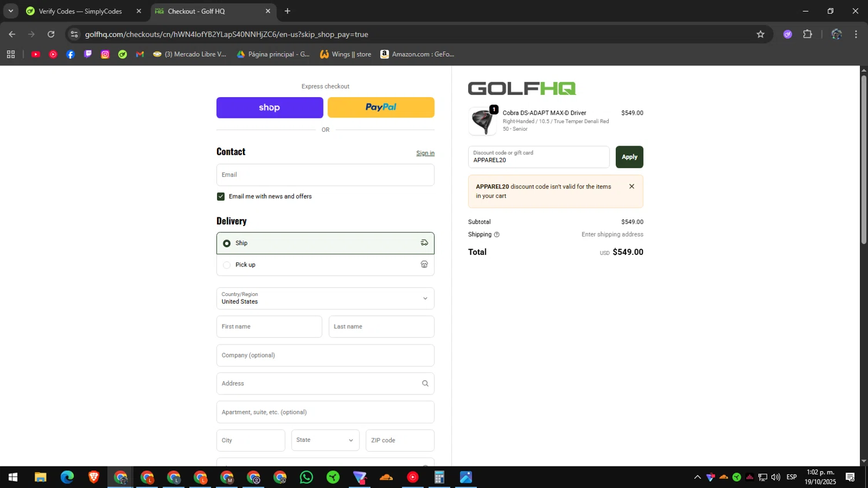The height and width of the screenshot is (488, 868).
Task: Open the Twitch bookmark icon
Action: point(88,54)
